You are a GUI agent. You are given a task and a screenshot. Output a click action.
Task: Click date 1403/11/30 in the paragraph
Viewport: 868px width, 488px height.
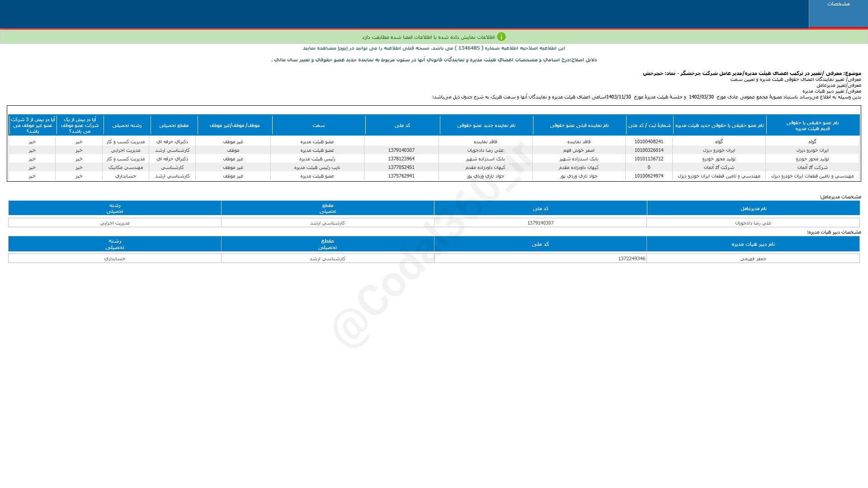coord(618,97)
